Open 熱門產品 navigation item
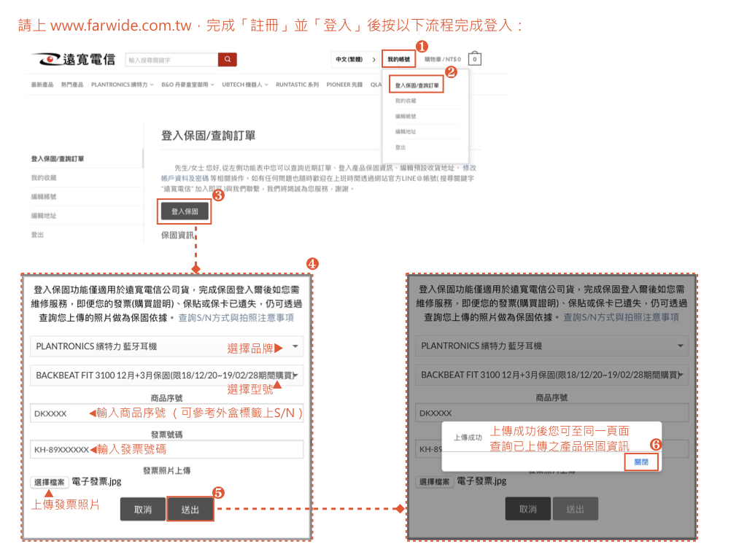Screen dimensions: 747x560 [x=72, y=85]
